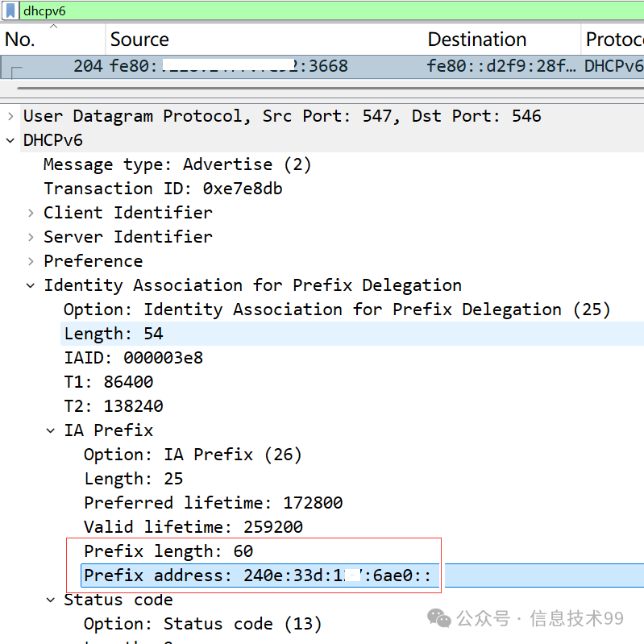Click the dhcpv6 display filter field
Viewport: 644px width, 644px height.
(x=322, y=11)
